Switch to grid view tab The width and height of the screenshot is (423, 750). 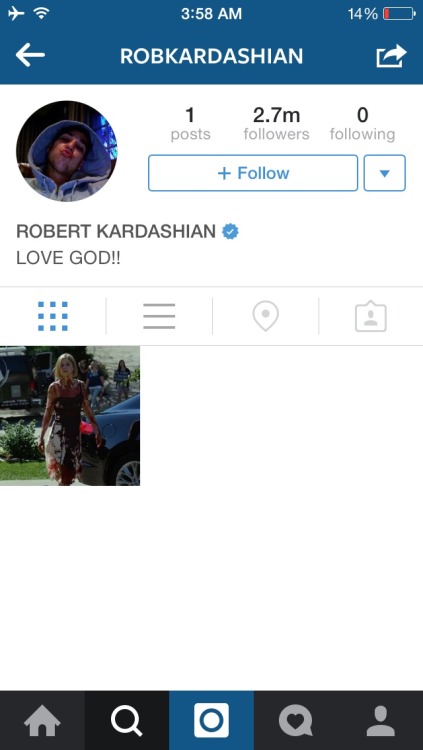coord(53,316)
